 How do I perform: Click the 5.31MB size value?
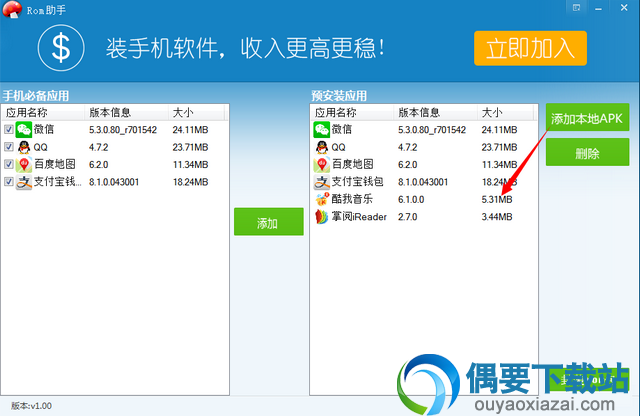click(x=497, y=200)
